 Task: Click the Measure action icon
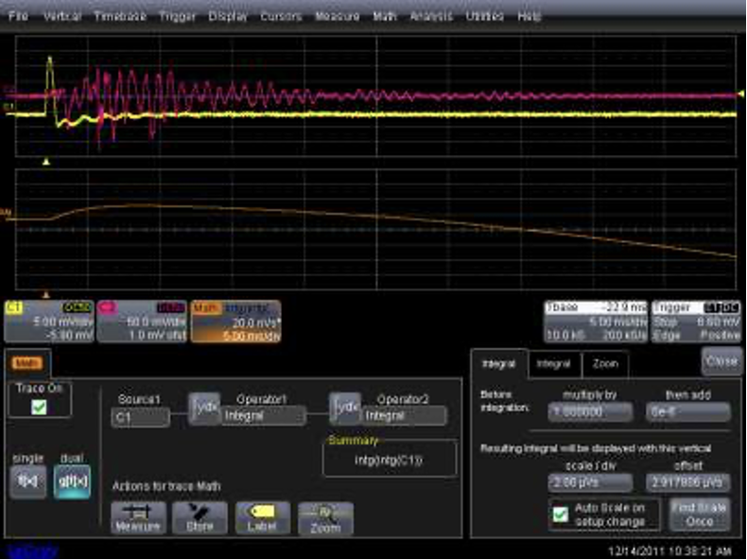click(137, 517)
